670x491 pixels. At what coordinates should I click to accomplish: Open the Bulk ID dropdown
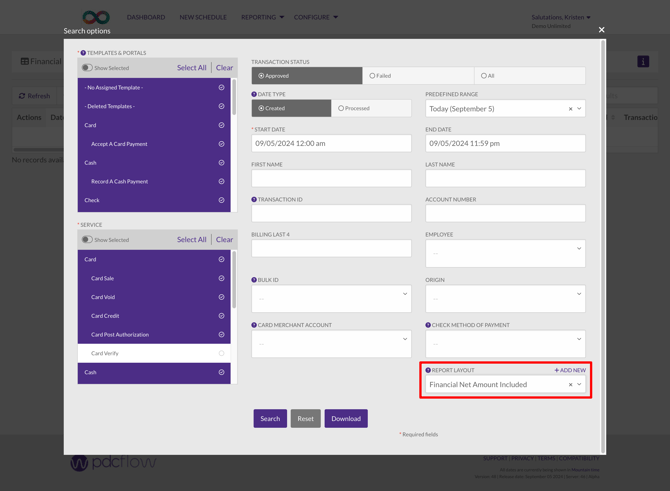pos(331,299)
